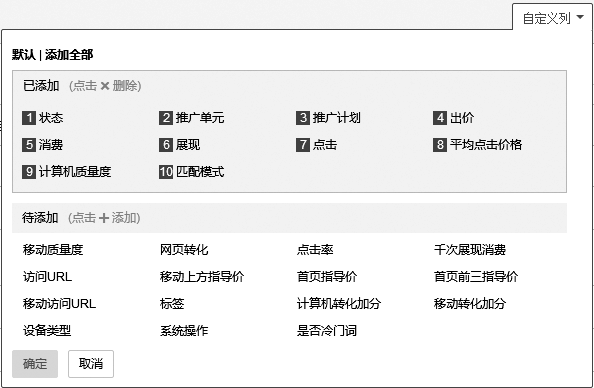Viewport: 594px width, 388px height.
Task: Add the 设备类型 column
Action: click(47, 330)
